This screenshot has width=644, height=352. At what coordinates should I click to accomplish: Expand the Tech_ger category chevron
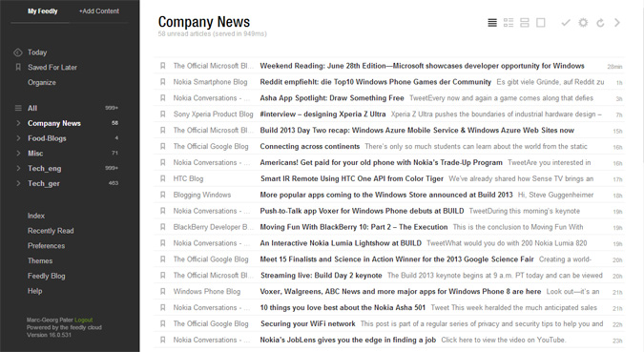[18, 183]
